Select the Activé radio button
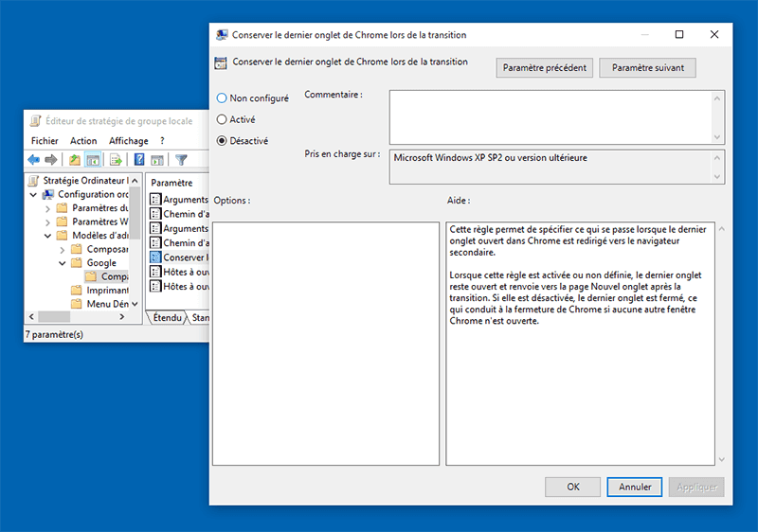 222,119
